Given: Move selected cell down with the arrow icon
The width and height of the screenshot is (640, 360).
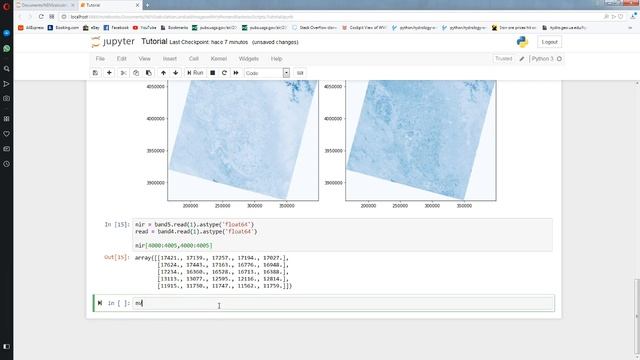Looking at the screenshot, I should (x=176, y=73).
